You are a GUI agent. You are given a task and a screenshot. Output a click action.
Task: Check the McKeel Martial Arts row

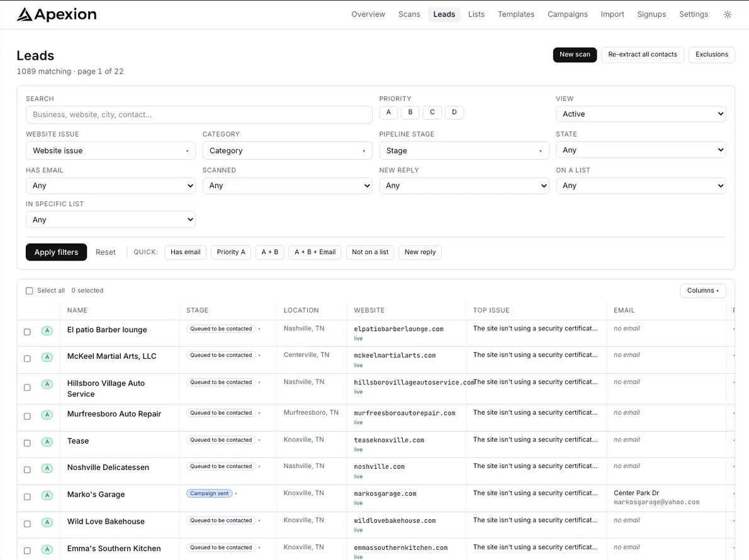pos(27,359)
